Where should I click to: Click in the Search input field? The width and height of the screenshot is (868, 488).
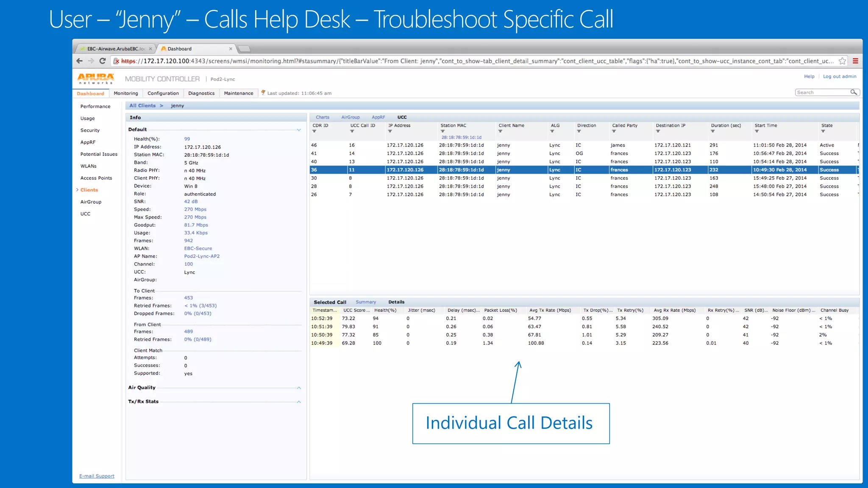point(822,92)
